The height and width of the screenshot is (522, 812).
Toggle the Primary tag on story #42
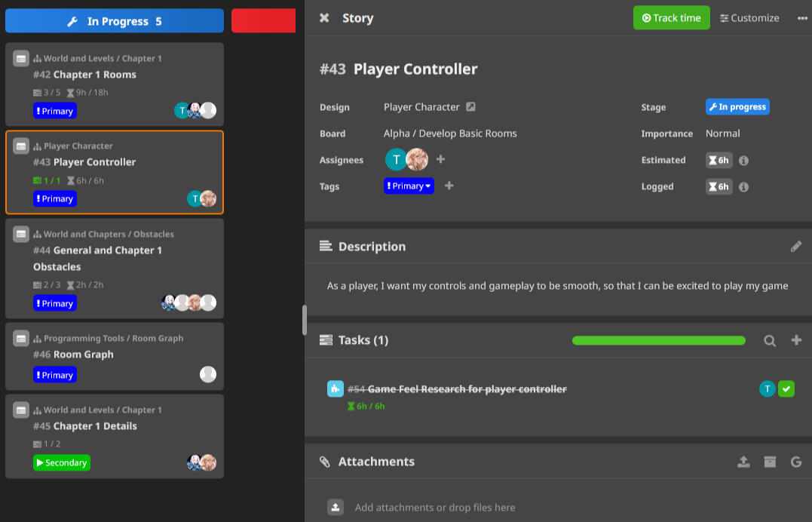54,110
